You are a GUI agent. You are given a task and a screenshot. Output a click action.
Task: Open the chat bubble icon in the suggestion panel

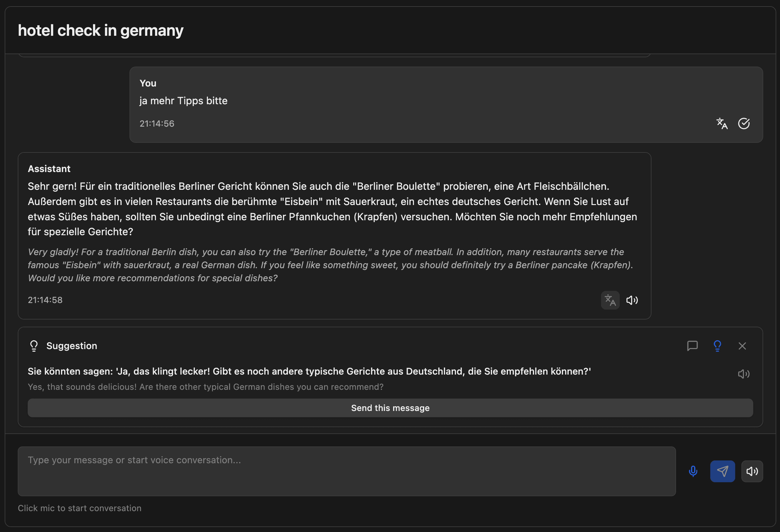click(692, 346)
